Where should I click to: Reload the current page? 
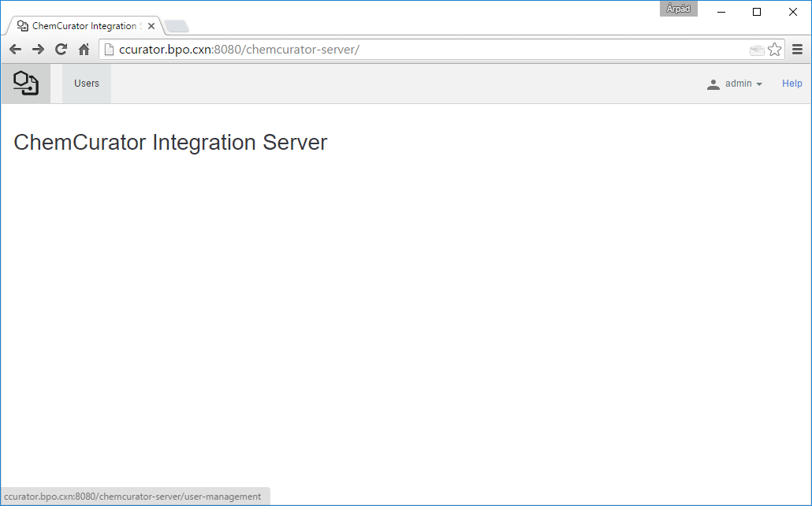click(61, 50)
